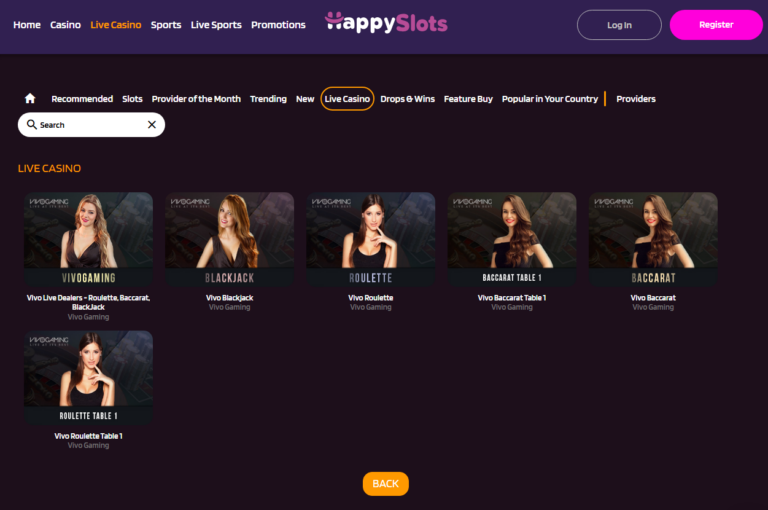Click the pink Register button
Viewport: 768px width, 510px height.
pos(716,25)
